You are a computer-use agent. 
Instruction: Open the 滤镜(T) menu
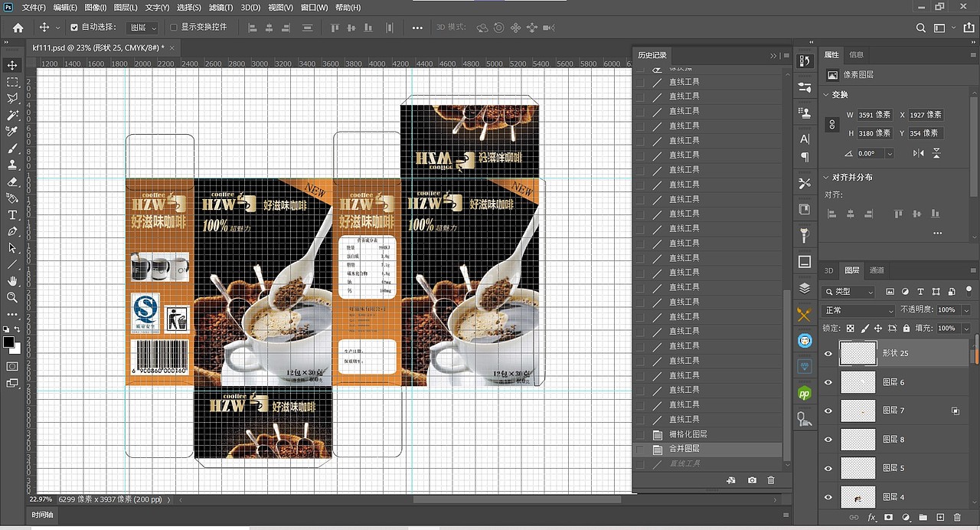tap(220, 8)
